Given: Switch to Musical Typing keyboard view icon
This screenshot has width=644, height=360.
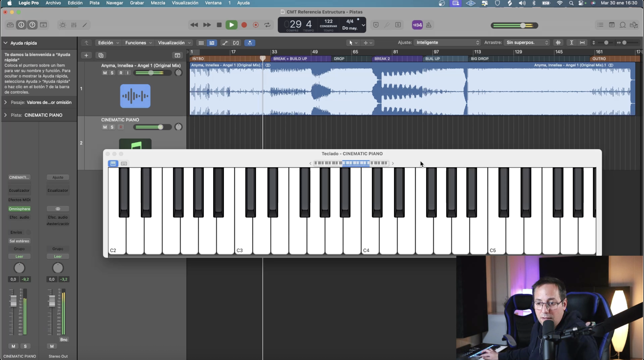Looking at the screenshot, I should 124,163.
